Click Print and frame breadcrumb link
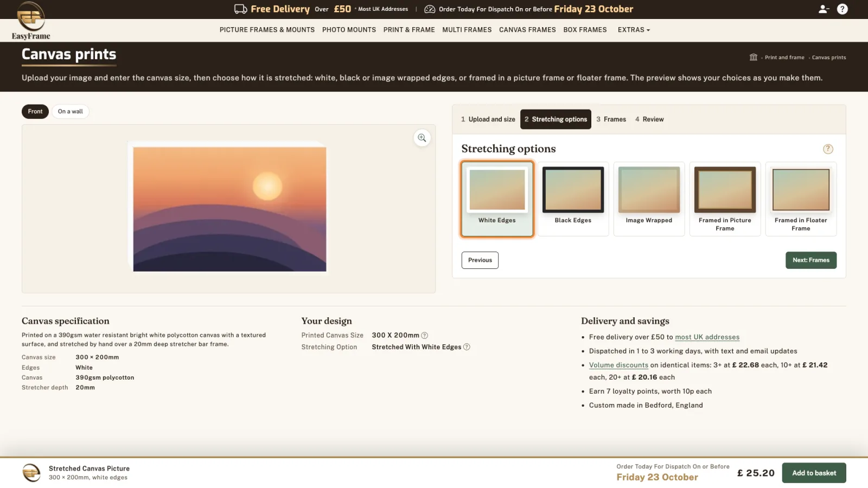This screenshot has height=488, width=868. point(784,57)
